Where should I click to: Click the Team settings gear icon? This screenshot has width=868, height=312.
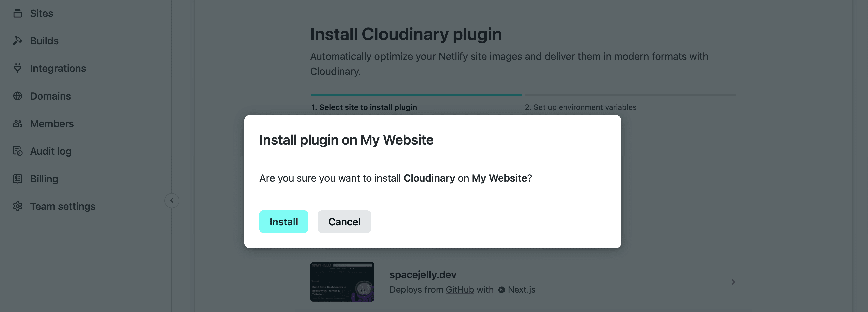(x=18, y=206)
